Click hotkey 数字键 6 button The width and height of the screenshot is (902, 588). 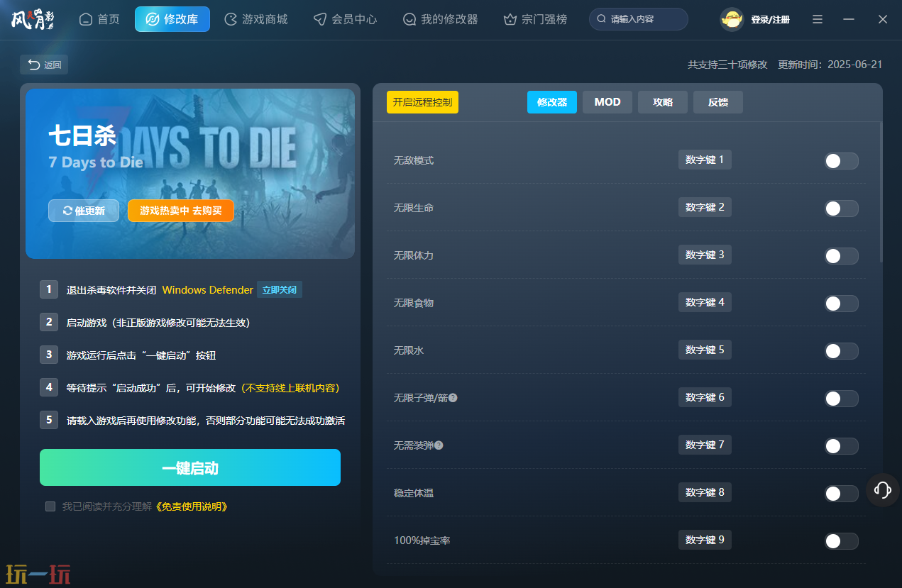tap(705, 397)
